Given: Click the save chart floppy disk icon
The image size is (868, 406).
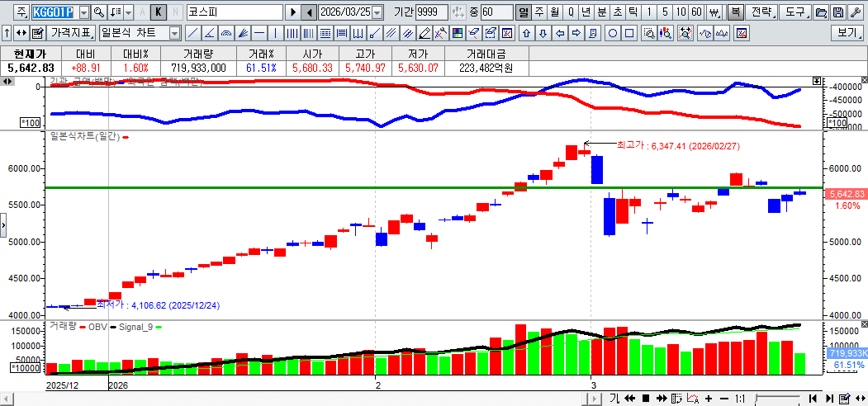Looking at the screenshot, I should pos(838,12).
